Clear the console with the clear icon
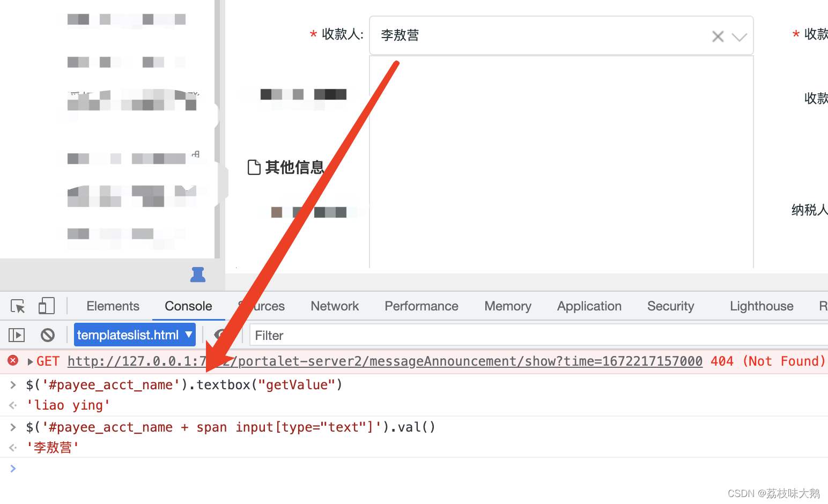Screen dimensions: 828x504 (x=47, y=334)
